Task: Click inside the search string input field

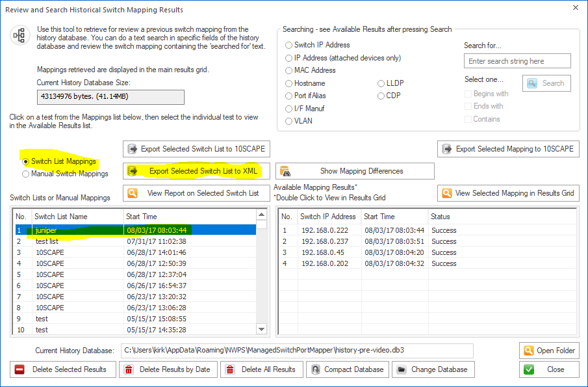Action: click(517, 60)
